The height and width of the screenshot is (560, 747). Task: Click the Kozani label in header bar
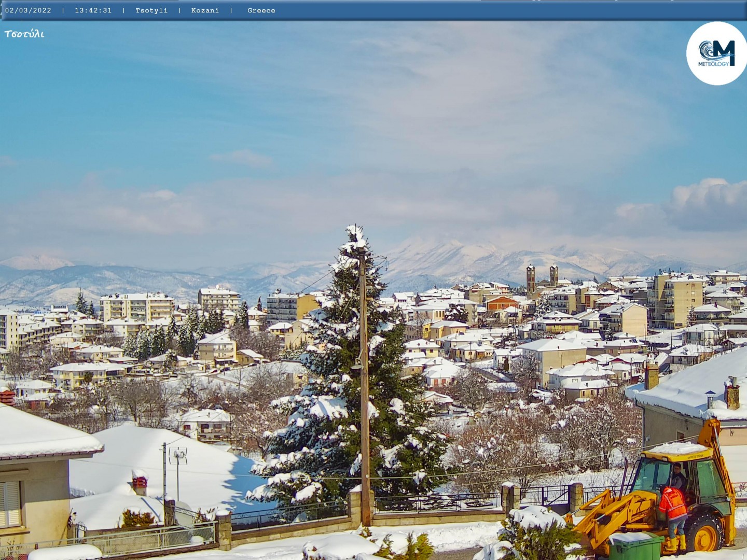click(205, 10)
